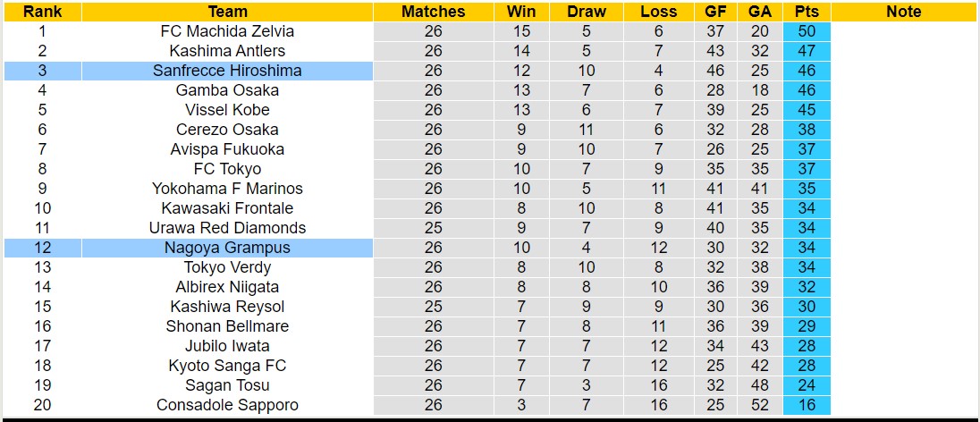Select the Urawa Red Diamonds team
Screen dimensions: 980x422
[x=227, y=228]
